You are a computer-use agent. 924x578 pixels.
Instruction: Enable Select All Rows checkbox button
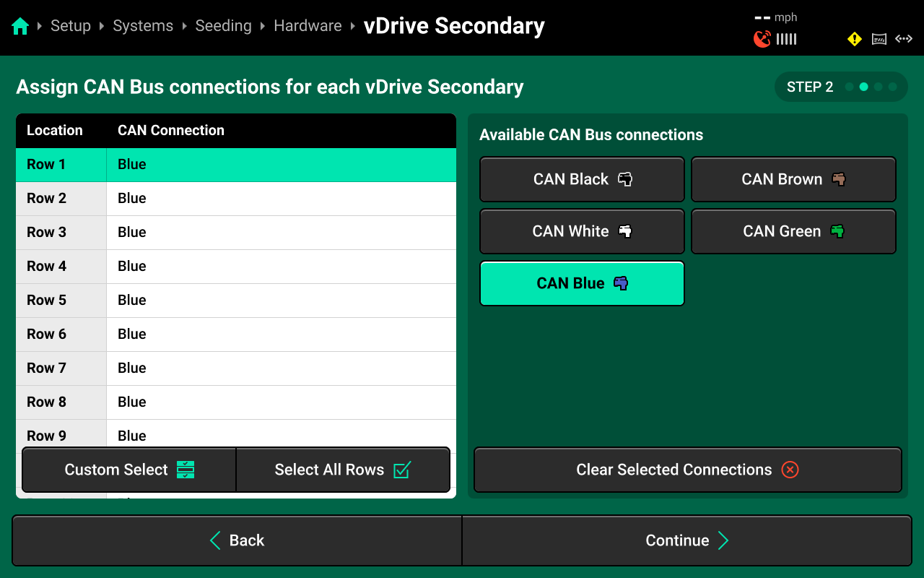(x=343, y=470)
